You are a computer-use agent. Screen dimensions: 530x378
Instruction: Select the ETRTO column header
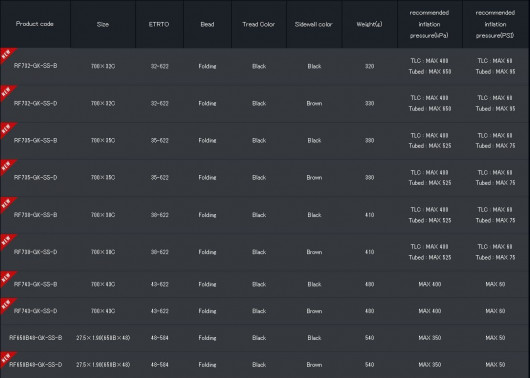pos(159,24)
